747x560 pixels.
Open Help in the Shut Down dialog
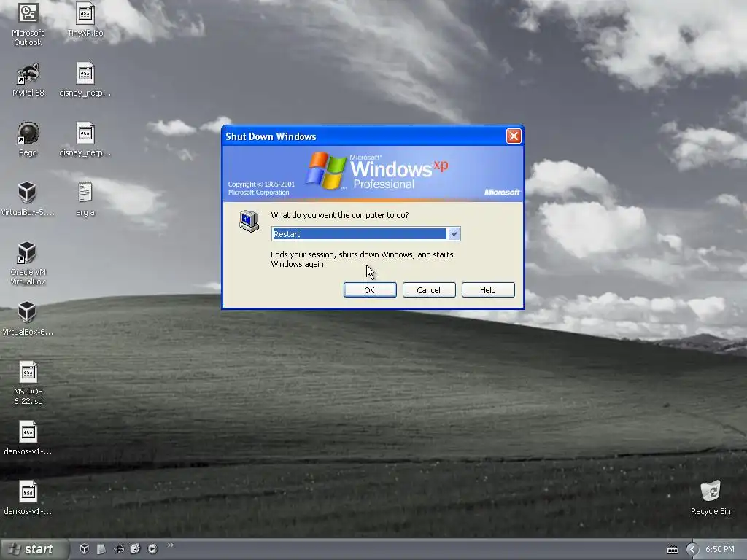pos(488,290)
